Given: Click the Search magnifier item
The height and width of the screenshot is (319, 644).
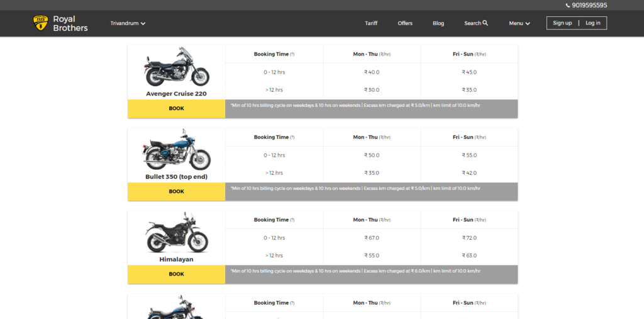Looking at the screenshot, I should point(476,23).
